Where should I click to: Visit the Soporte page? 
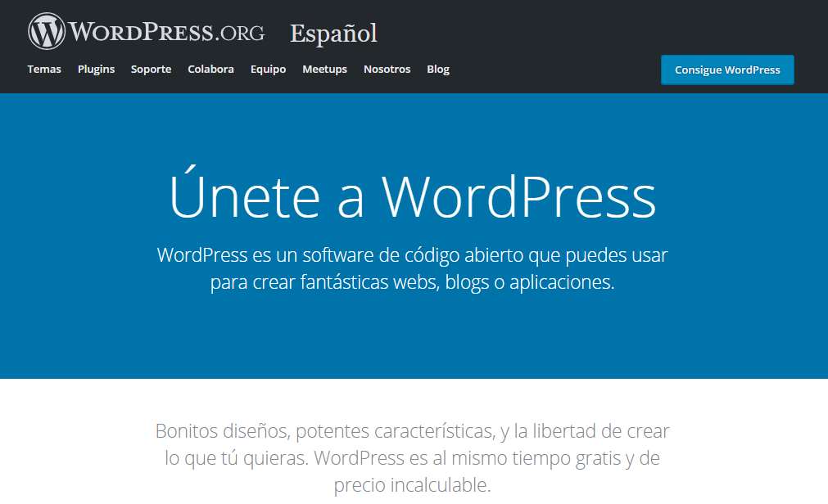[151, 70]
